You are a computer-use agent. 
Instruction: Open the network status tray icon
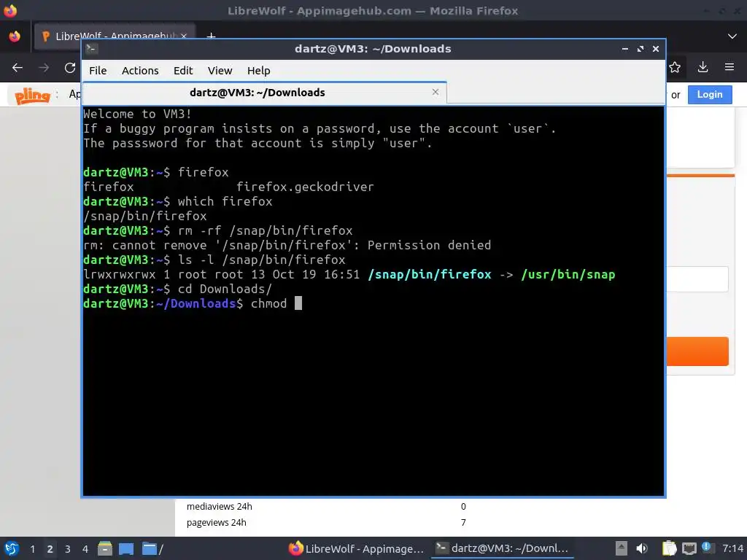pyautogui.click(x=689, y=549)
